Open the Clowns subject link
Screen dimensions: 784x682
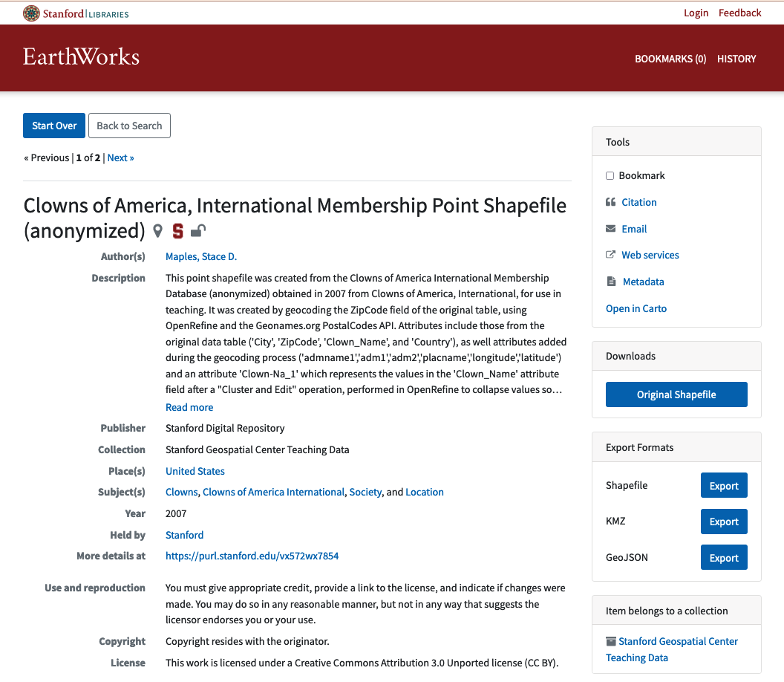pyautogui.click(x=181, y=492)
